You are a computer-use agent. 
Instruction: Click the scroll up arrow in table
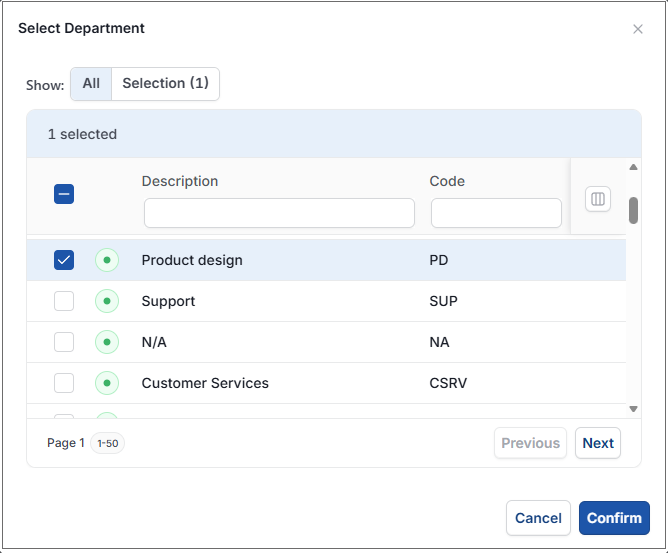(x=633, y=167)
